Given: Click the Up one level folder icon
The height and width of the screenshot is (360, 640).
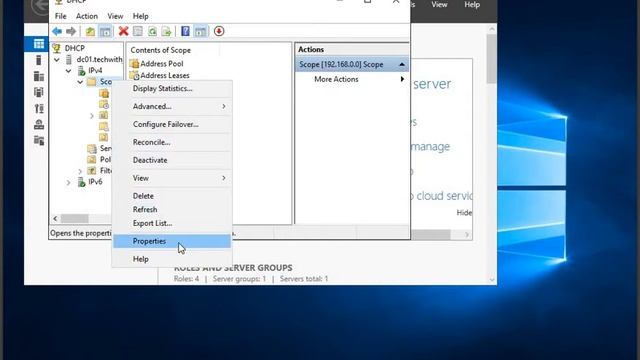Looking at the screenshot, I should (x=90, y=31).
